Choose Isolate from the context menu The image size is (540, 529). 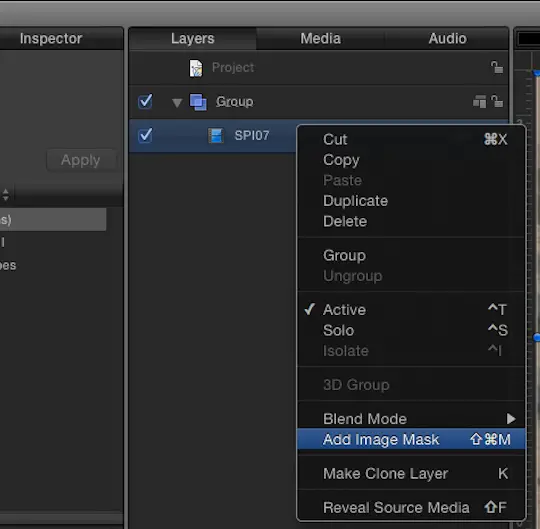(x=411, y=351)
